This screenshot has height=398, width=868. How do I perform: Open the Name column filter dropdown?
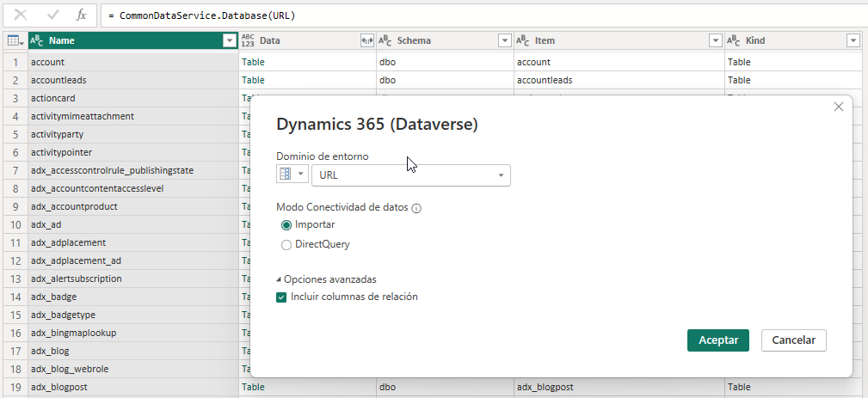click(229, 40)
